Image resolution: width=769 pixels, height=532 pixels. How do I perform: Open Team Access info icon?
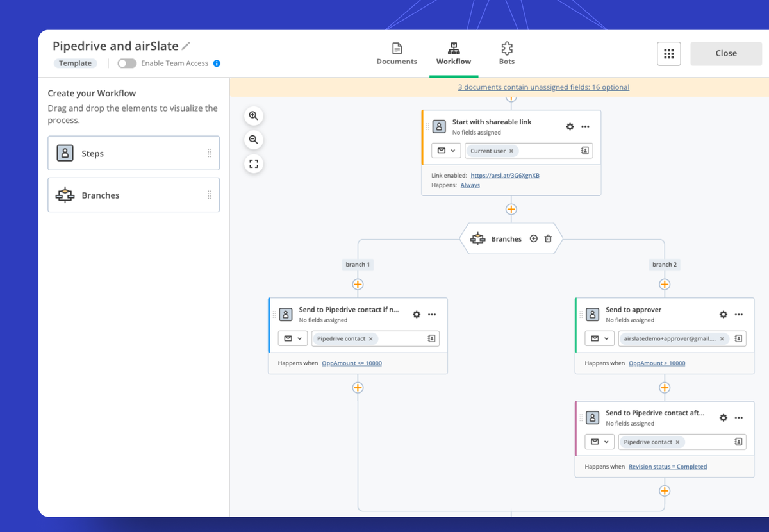(x=217, y=63)
